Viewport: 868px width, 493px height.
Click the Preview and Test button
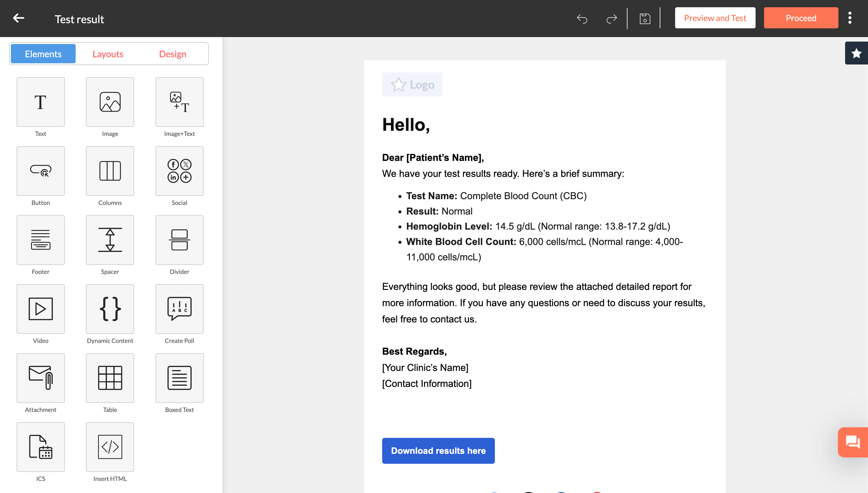pos(715,18)
